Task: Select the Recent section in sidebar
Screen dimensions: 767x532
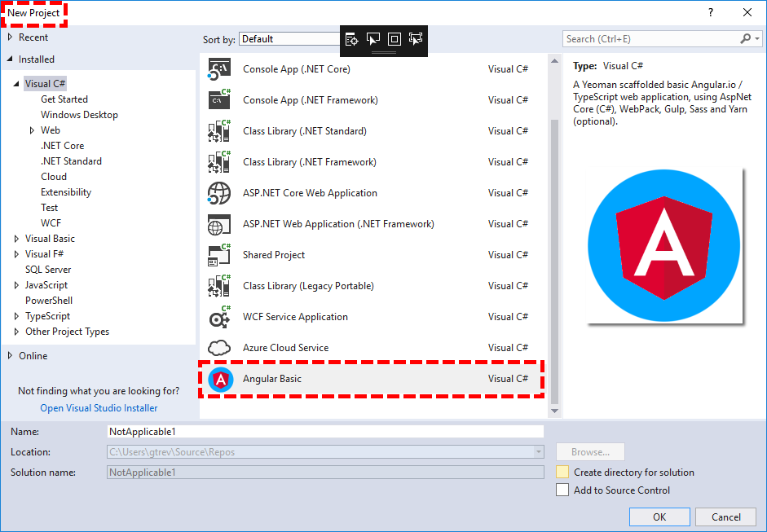Action: [34, 37]
